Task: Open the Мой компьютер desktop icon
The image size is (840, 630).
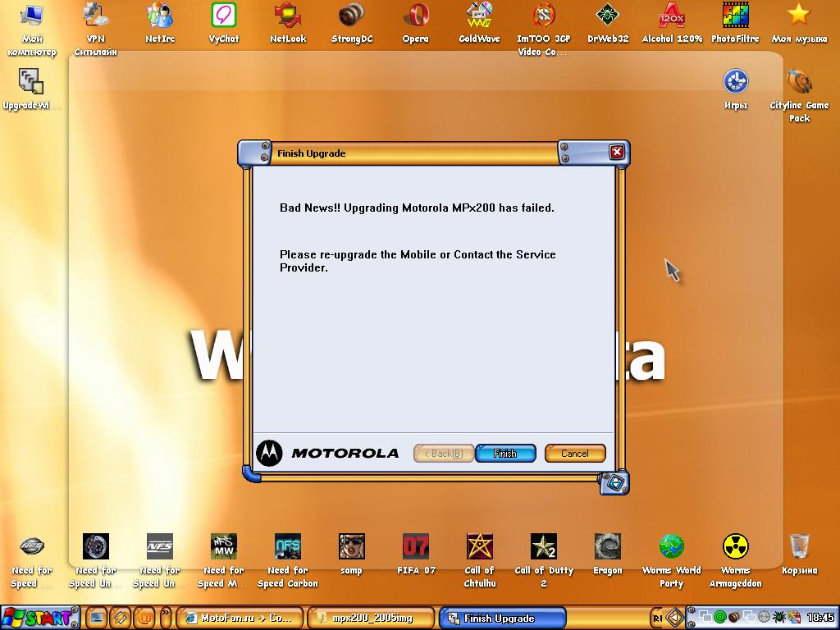Action: tap(32, 28)
